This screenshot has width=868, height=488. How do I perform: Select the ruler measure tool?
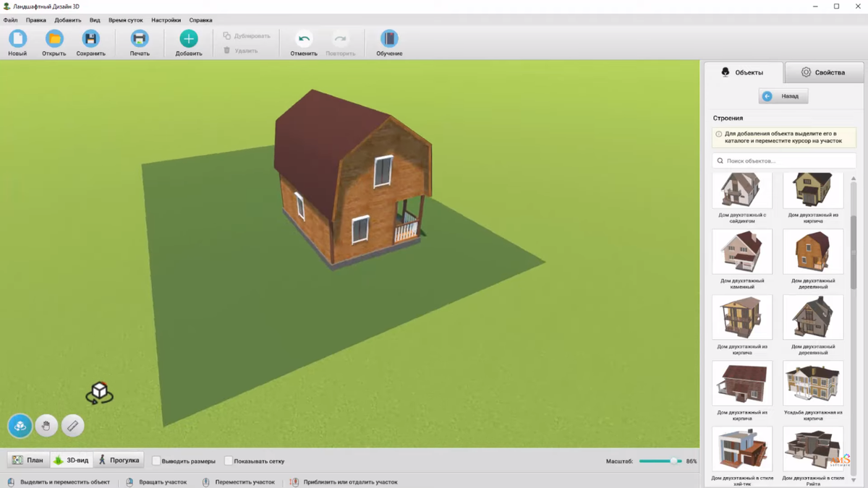click(72, 426)
